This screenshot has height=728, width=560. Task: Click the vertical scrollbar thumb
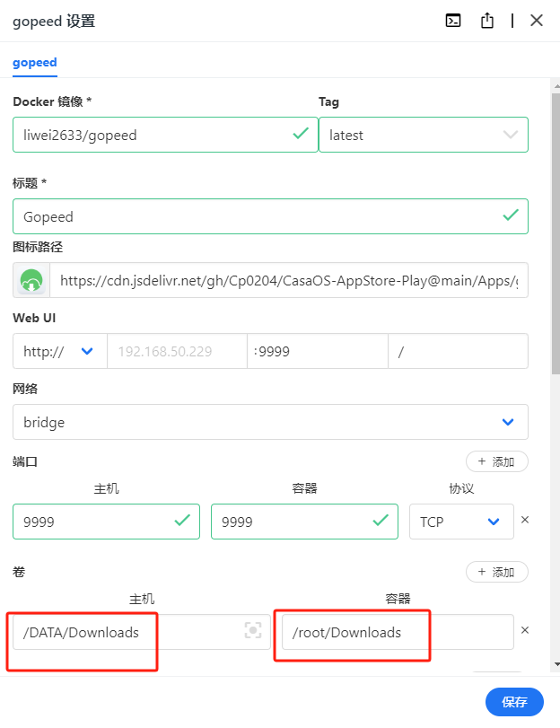point(556,233)
